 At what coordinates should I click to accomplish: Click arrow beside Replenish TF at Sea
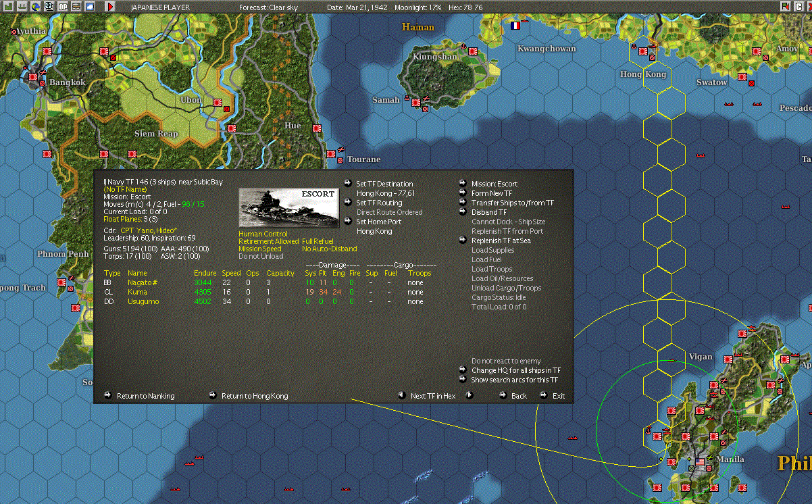click(x=463, y=240)
